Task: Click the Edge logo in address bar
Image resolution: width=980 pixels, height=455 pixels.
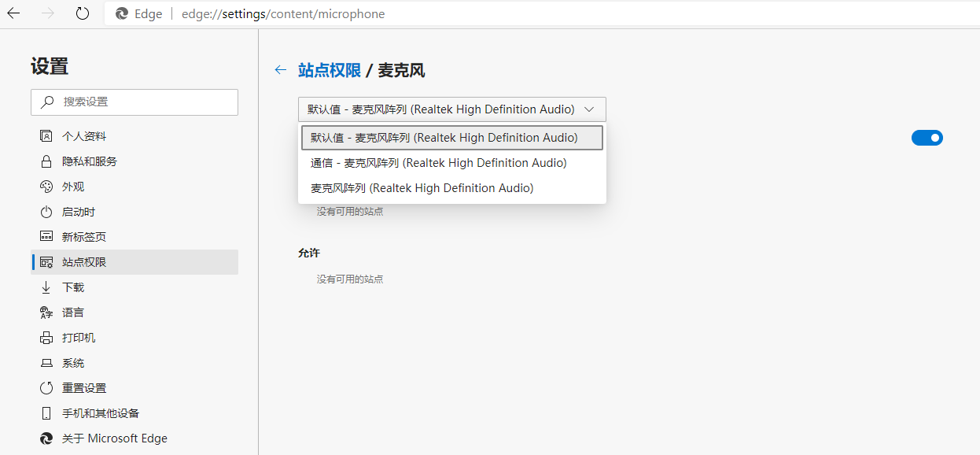Action: point(122,14)
